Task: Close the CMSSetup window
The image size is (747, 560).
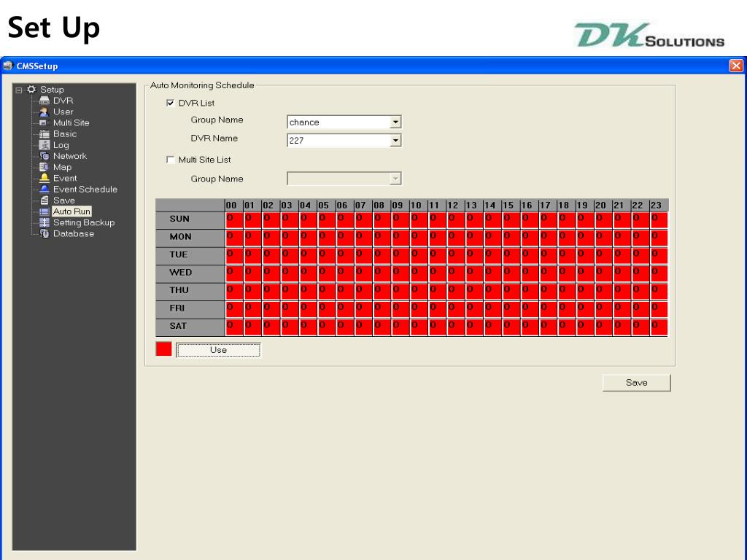Action: [x=736, y=66]
